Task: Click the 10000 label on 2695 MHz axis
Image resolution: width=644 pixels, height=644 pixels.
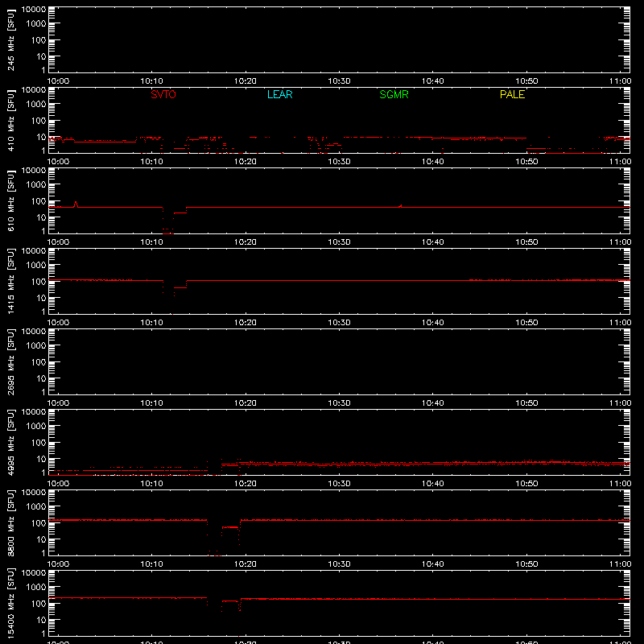Action: click(34, 331)
